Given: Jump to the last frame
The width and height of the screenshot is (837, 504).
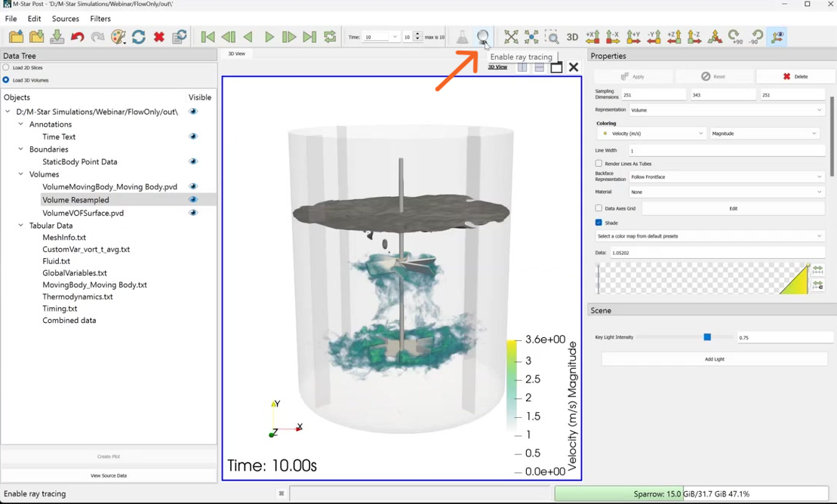Looking at the screenshot, I should [309, 37].
